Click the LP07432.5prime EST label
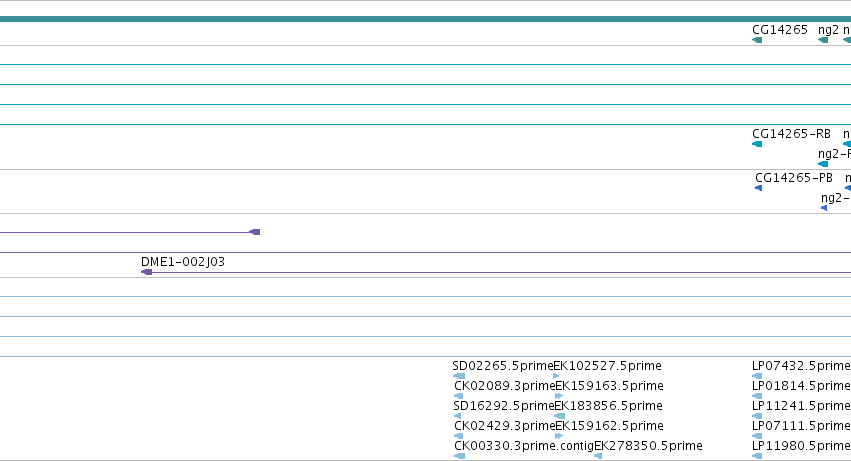Viewport: 851px width, 461px height. tap(801, 366)
